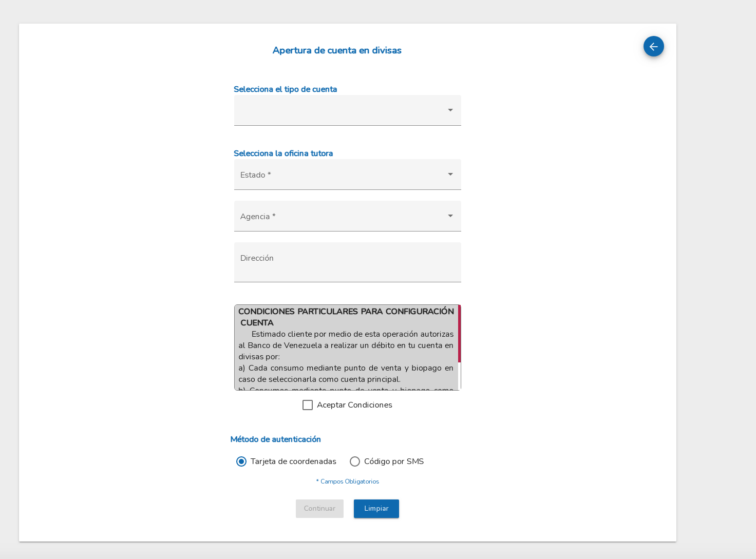Click the "Aceptar Condiciones" label text
Viewport: 756px width, 559px height.
[354, 405]
